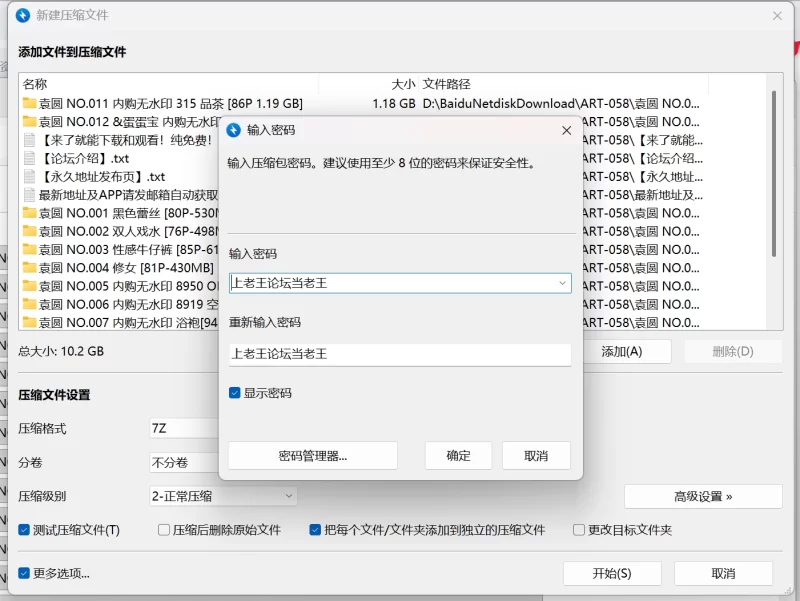Click the 名称 column header

[x=35, y=84]
